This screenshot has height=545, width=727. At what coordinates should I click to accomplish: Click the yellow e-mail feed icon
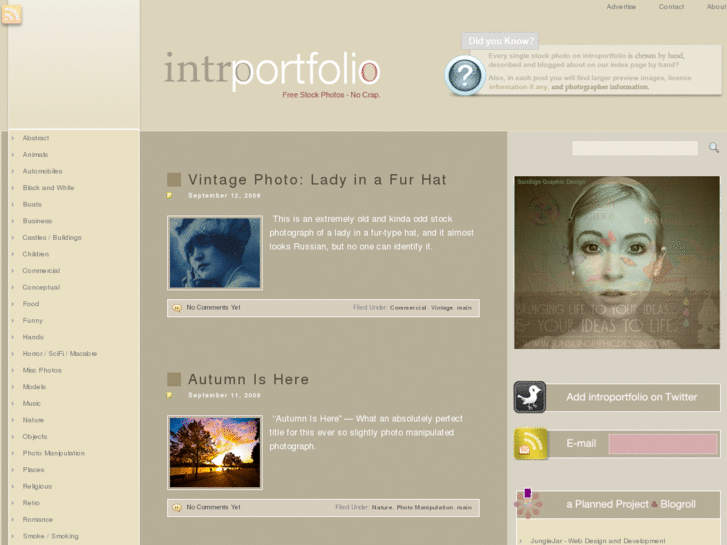[530, 443]
